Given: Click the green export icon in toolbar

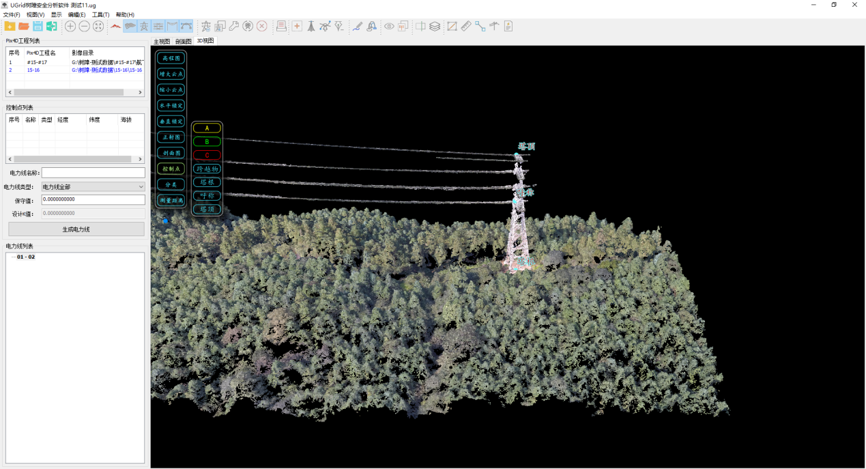Looking at the screenshot, I should coord(52,26).
